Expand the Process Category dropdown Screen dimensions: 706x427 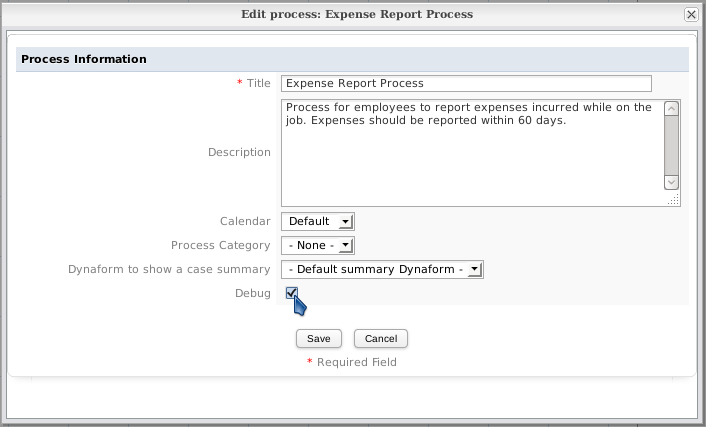click(x=317, y=245)
